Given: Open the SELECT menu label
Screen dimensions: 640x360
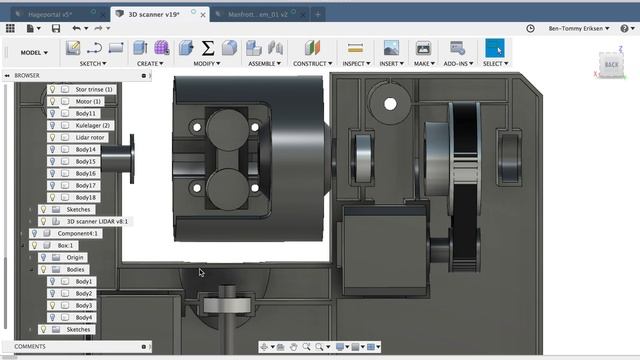Looking at the screenshot, I should click(495, 64).
